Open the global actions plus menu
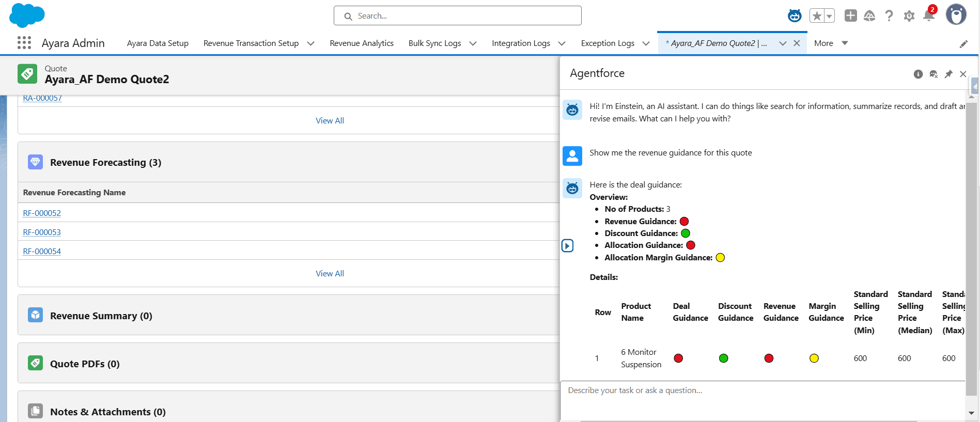 [x=850, y=15]
